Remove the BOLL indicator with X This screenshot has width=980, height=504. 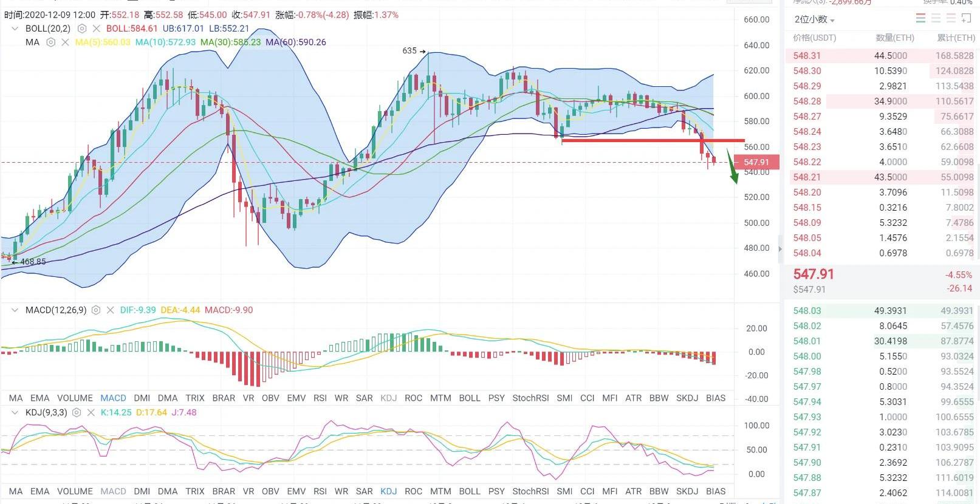(x=96, y=29)
